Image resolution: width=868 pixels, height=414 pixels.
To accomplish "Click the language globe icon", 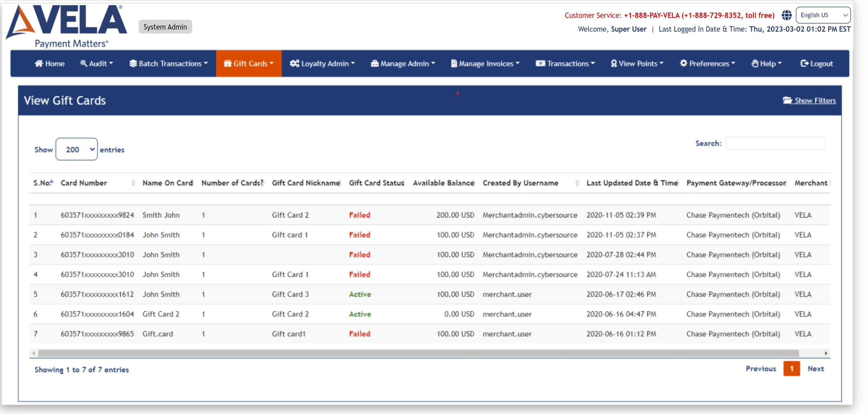I will point(786,15).
